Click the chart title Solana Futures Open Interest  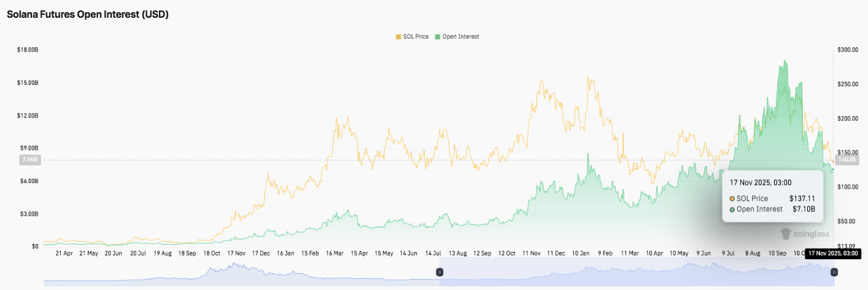[88, 14]
